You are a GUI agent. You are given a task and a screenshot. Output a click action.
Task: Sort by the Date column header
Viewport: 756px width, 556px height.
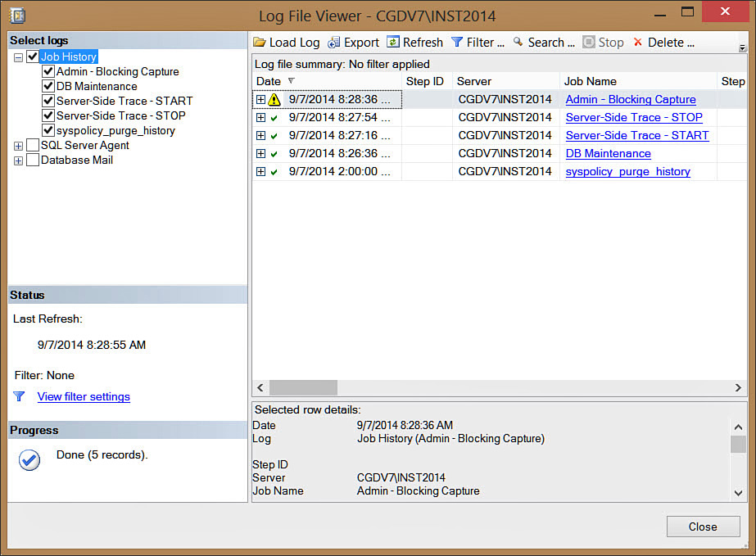tap(327, 82)
